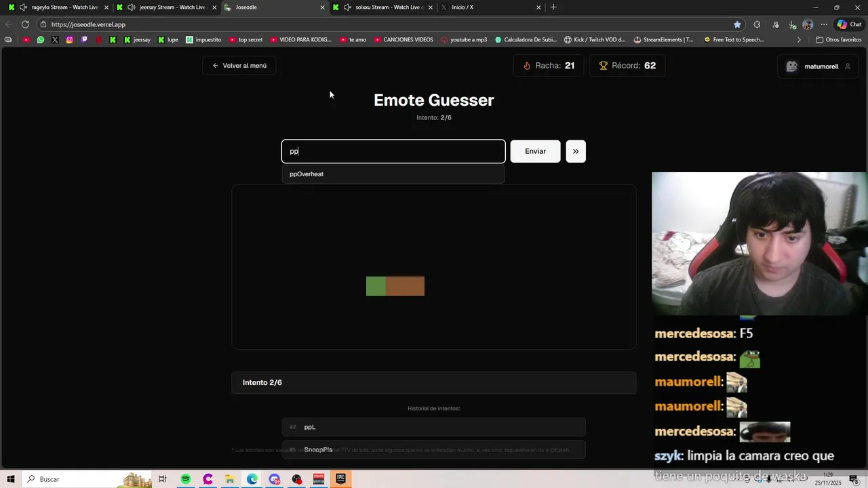
Task: Expand the bookmarks overflow chevron
Action: coord(799,40)
